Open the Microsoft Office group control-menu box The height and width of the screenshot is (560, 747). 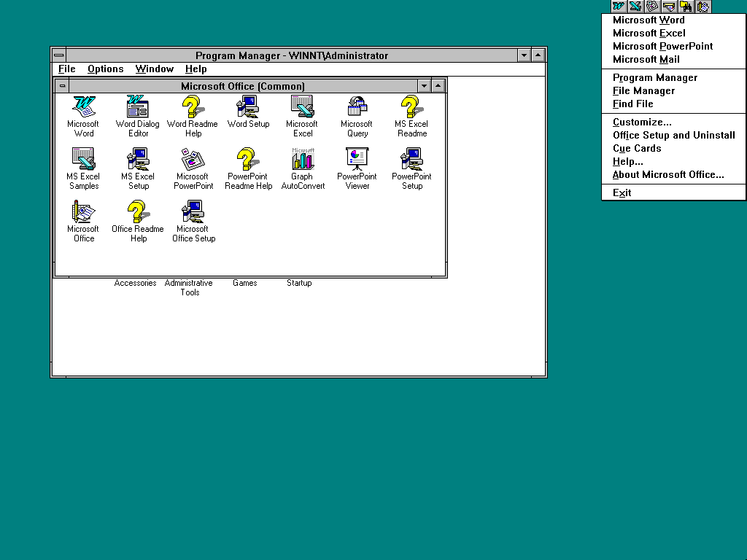pos(62,86)
